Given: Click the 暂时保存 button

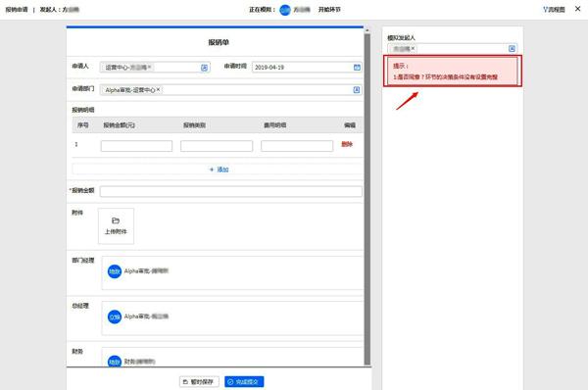Looking at the screenshot, I should [x=199, y=382].
